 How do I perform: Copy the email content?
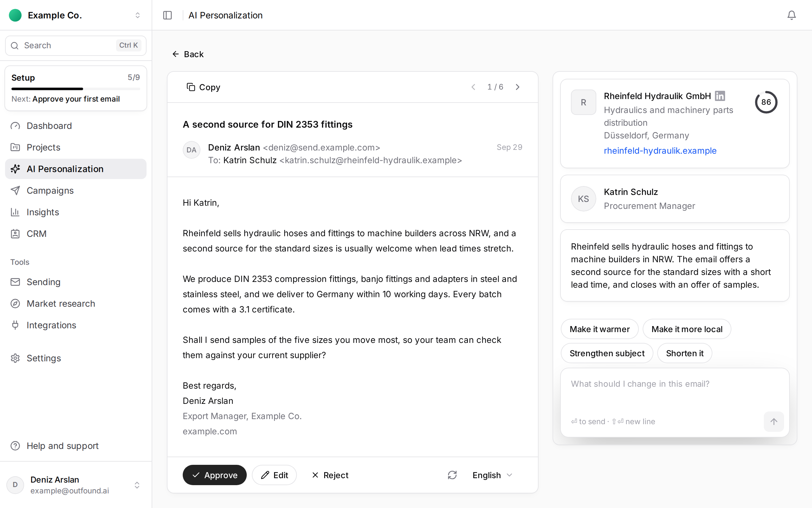coord(203,87)
